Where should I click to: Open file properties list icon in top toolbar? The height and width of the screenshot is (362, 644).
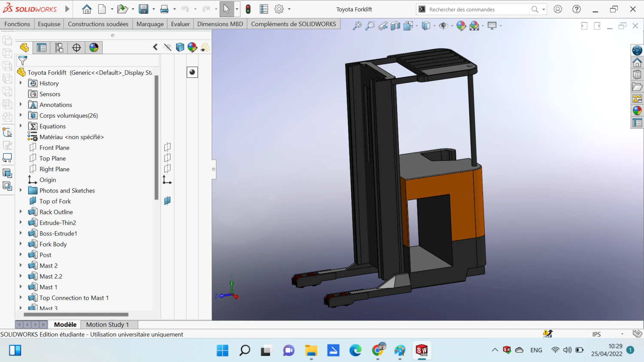(264, 9)
